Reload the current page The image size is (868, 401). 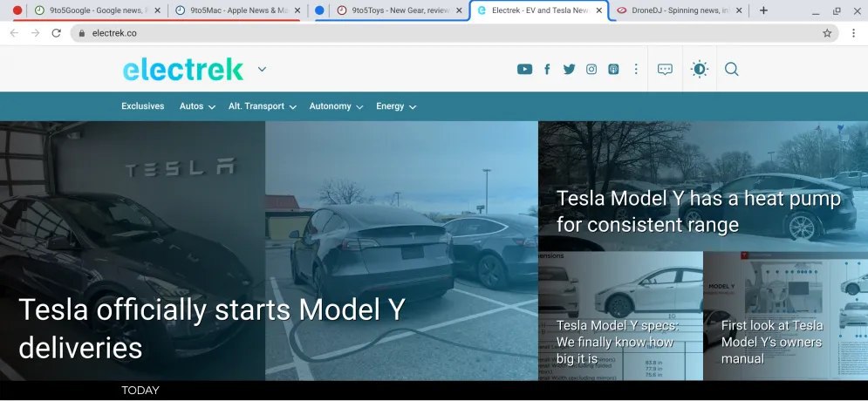pos(56,33)
